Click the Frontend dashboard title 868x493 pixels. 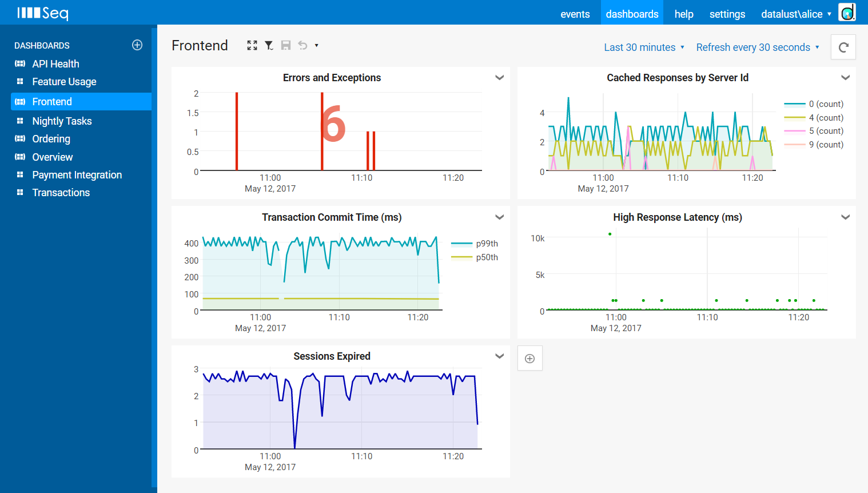click(200, 45)
